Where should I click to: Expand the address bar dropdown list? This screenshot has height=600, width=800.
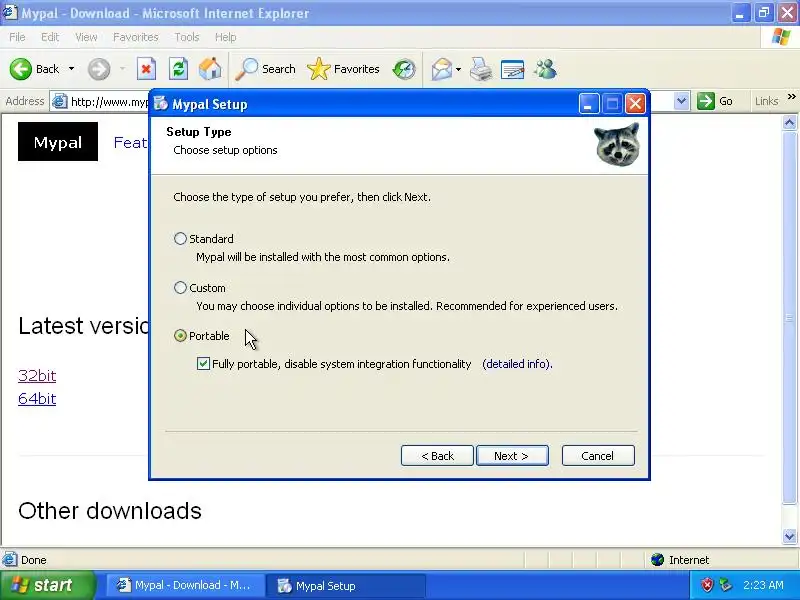(x=681, y=101)
